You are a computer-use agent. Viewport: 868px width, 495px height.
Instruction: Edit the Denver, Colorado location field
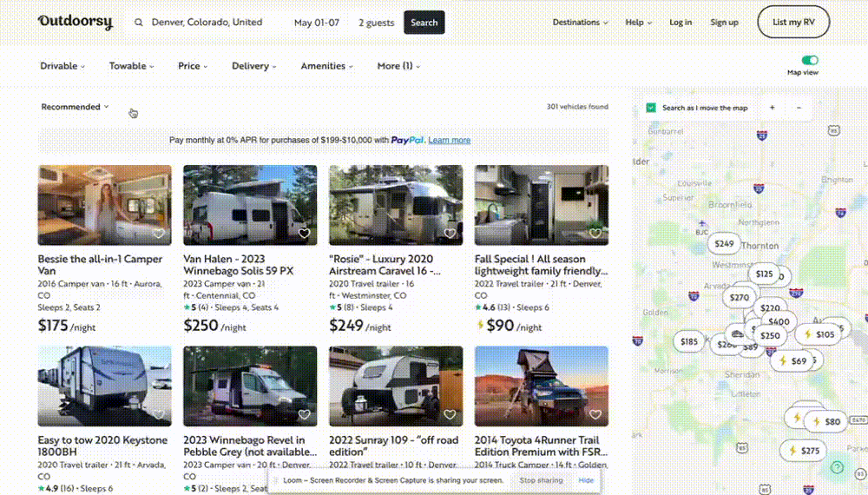coord(207,23)
